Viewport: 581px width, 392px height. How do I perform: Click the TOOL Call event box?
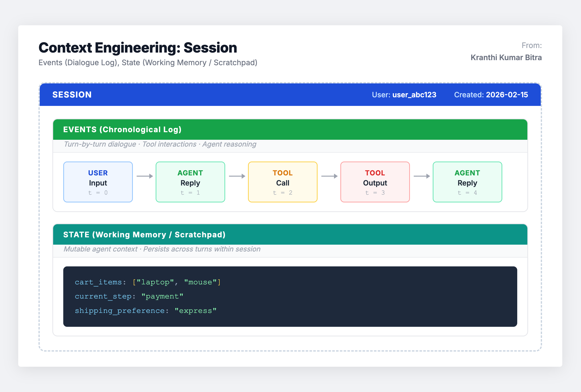pyautogui.click(x=283, y=182)
